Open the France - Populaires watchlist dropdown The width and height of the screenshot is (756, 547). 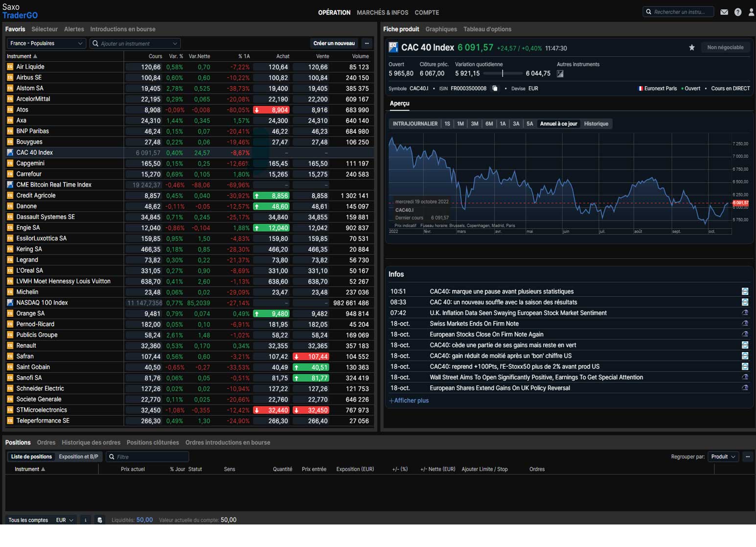46,43
